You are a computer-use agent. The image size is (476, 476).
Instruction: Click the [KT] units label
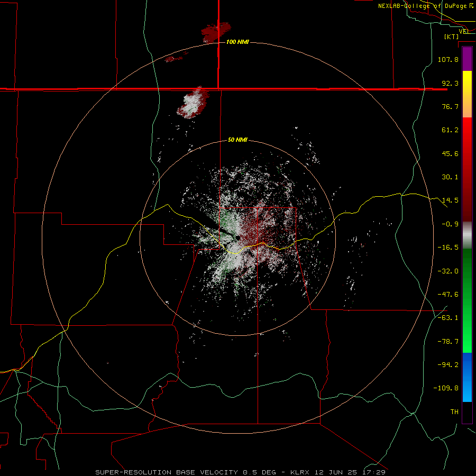[x=452, y=36]
